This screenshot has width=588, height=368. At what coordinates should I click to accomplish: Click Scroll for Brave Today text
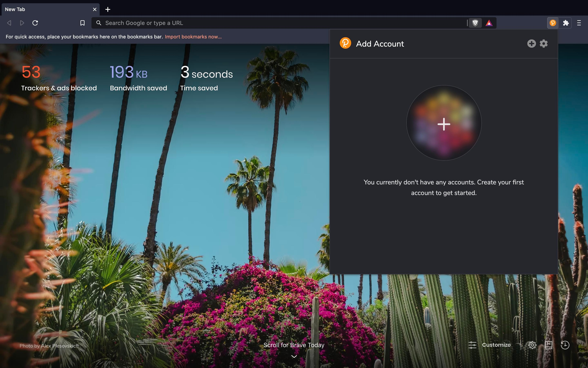tap(294, 345)
